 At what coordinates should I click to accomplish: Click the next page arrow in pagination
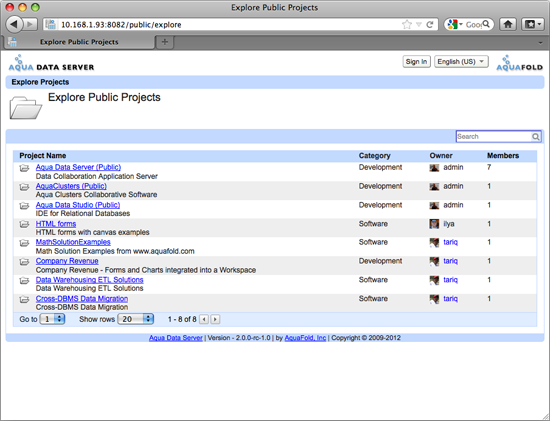point(215,319)
